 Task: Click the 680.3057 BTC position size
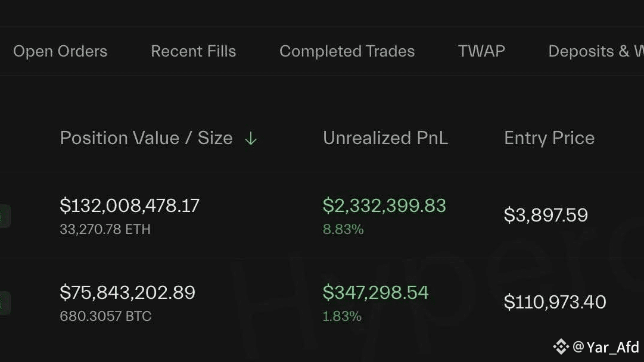pyautogui.click(x=105, y=316)
